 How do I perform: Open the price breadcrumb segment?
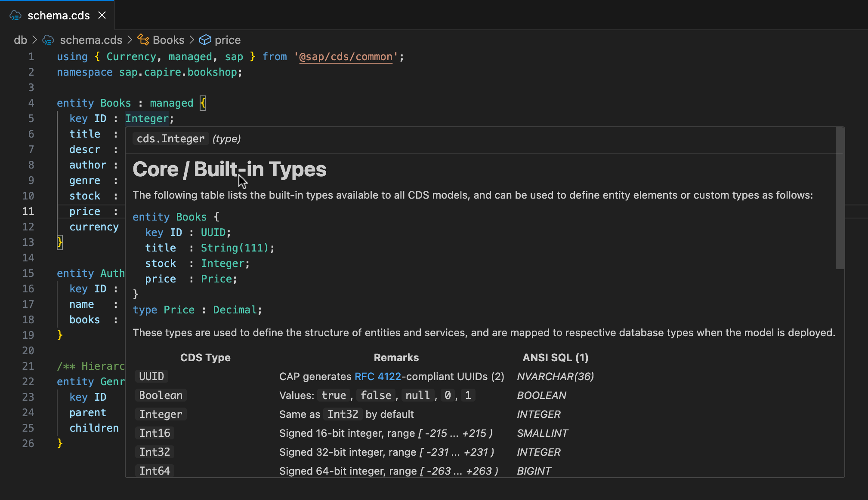click(x=228, y=40)
